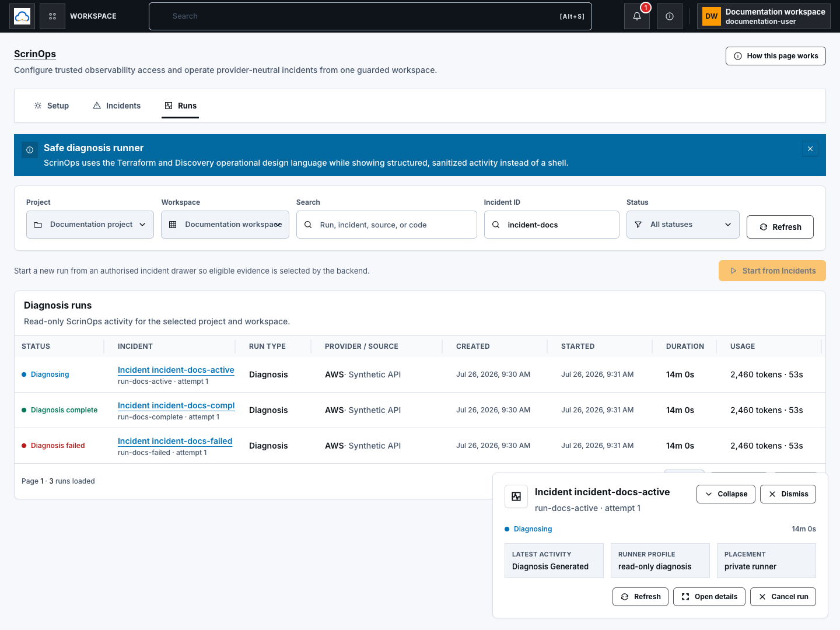This screenshot has height=630, width=840.
Task: Click the magnifier icon in Incident ID field
Action: point(496,225)
